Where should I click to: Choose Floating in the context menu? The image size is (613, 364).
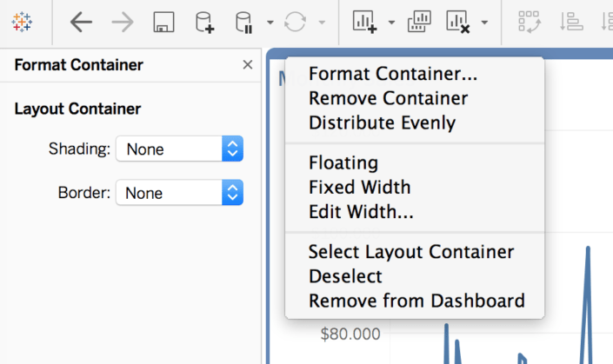pos(343,163)
